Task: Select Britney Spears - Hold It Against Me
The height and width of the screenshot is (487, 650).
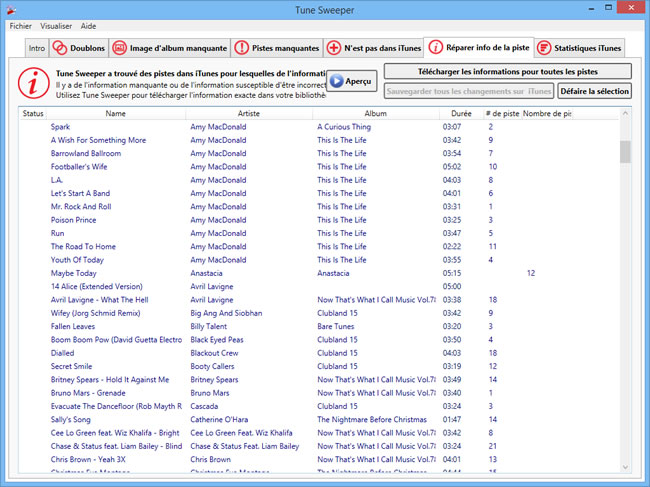Action: (110, 379)
